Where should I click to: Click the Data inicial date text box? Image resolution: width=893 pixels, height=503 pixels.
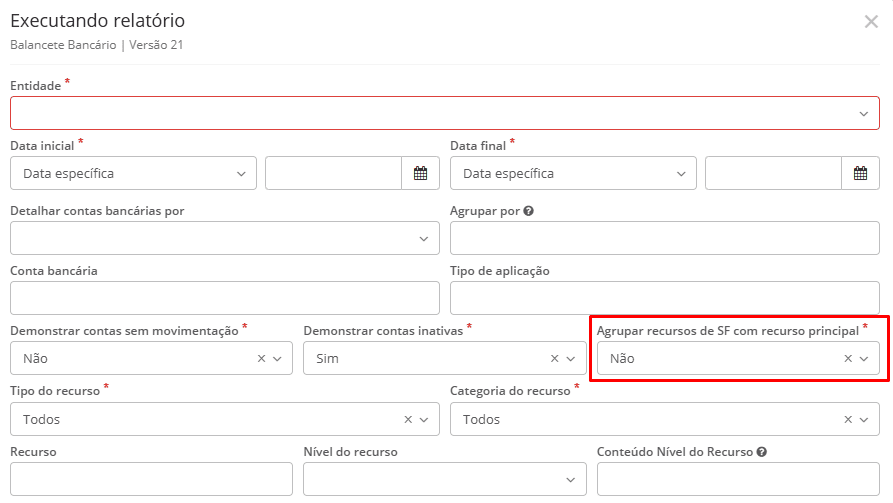pyautogui.click(x=333, y=173)
